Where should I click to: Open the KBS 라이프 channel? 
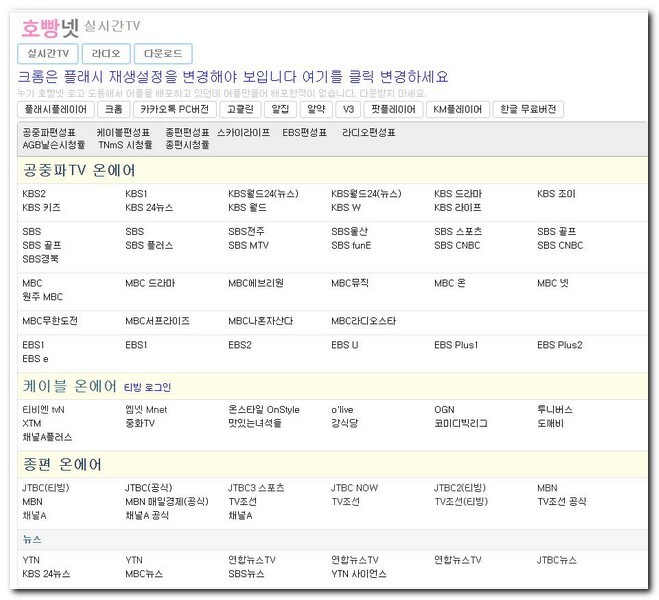click(x=458, y=208)
